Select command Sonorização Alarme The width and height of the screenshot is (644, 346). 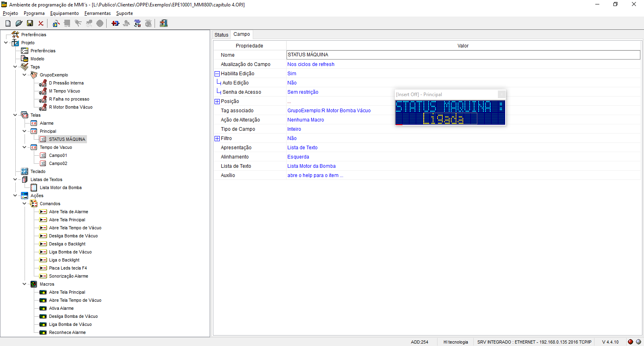click(x=68, y=276)
